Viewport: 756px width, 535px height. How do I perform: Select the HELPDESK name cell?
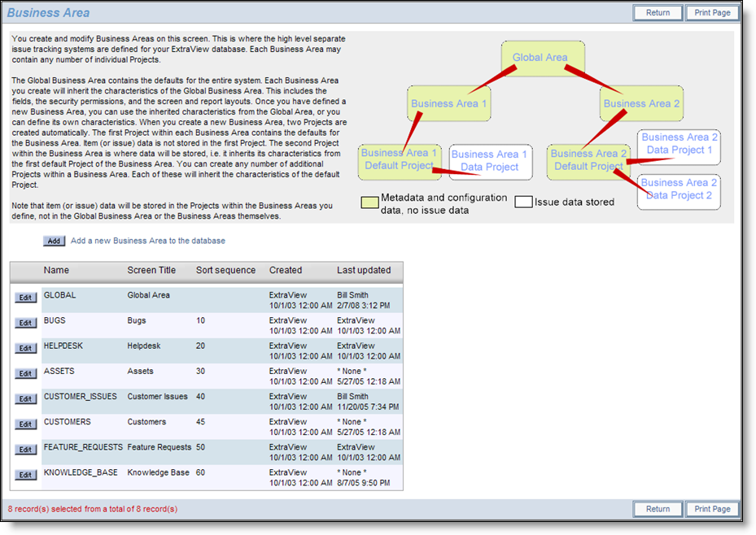pos(63,346)
